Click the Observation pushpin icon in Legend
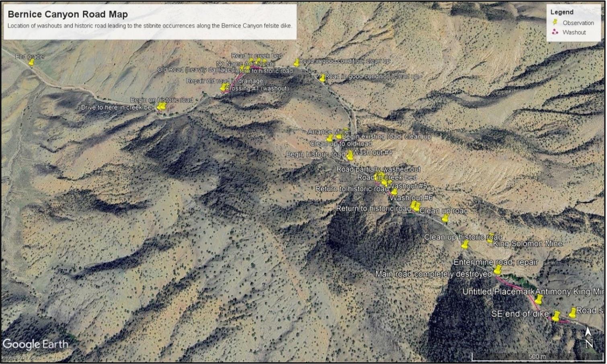This screenshot has width=607, height=364. pyautogui.click(x=555, y=22)
